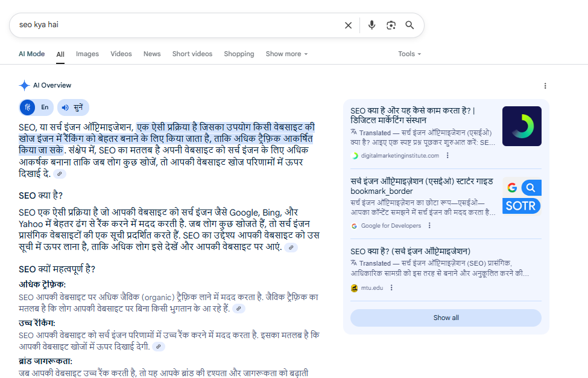The image size is (588, 378).
Task: Click the mtu.edu source link
Action: pos(372,287)
